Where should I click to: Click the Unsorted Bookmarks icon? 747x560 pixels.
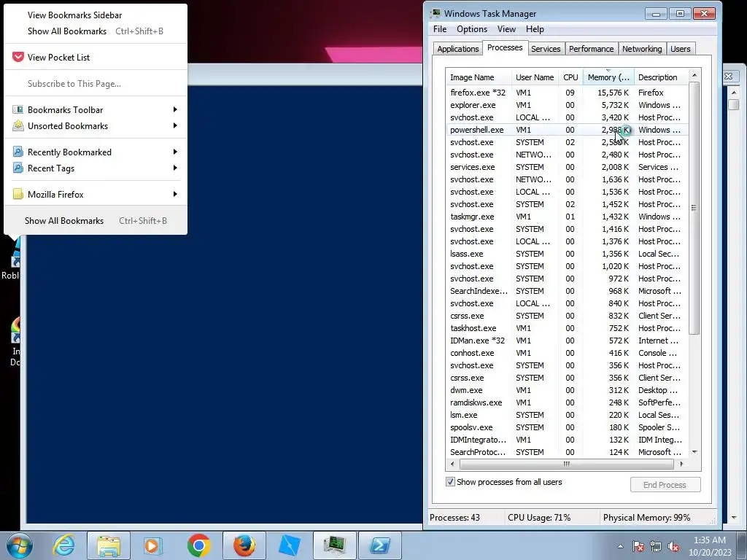(x=18, y=125)
